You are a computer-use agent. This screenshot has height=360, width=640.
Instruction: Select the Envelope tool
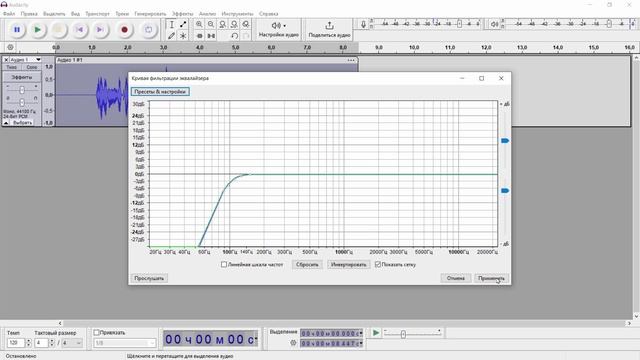183,24
